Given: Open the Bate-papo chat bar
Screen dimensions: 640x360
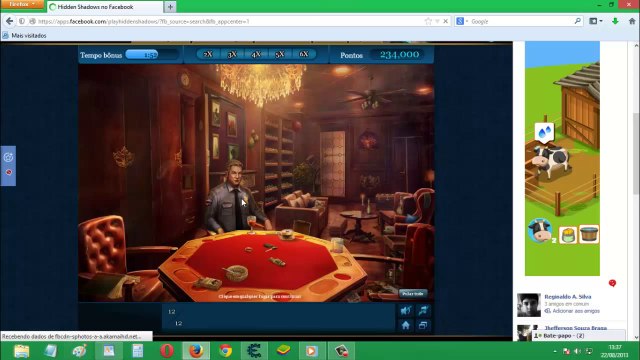Looking at the screenshot, I should (x=579, y=336).
